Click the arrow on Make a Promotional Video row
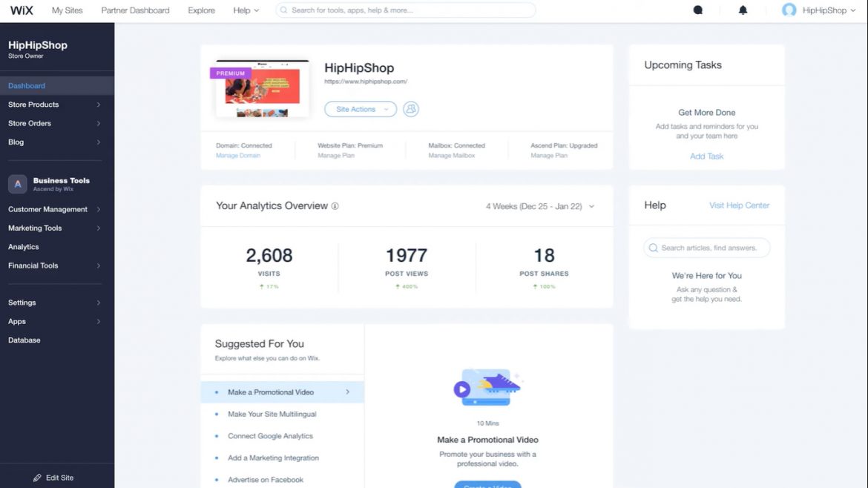 click(348, 392)
